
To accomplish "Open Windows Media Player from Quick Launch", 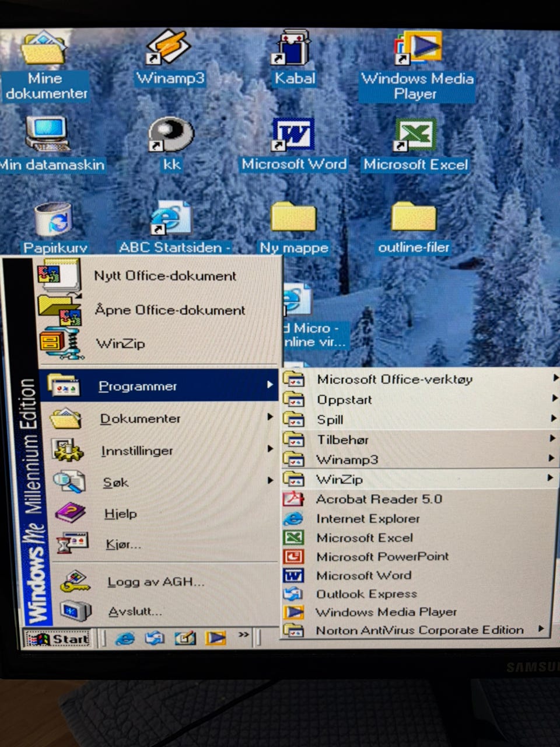I will click(x=215, y=638).
